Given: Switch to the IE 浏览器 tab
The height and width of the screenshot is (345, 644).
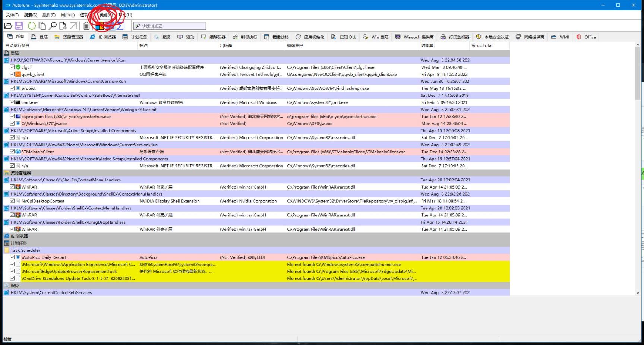Looking at the screenshot, I should [x=103, y=37].
